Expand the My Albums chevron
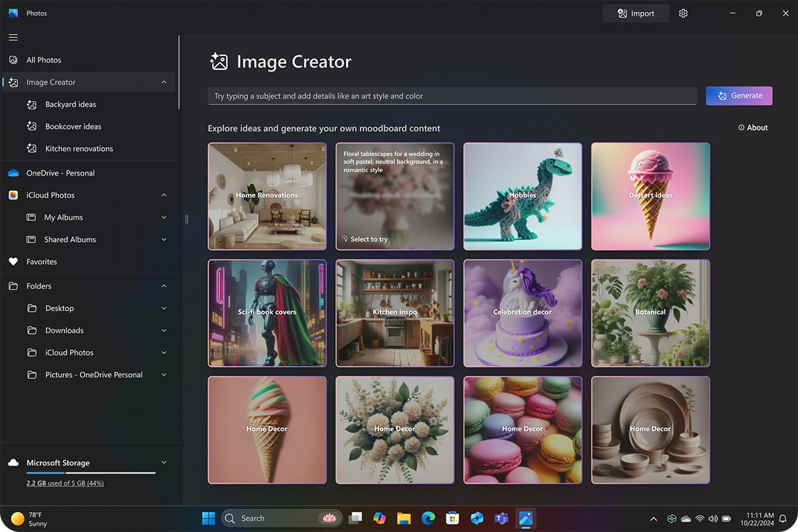This screenshot has height=532, width=798. [x=164, y=217]
